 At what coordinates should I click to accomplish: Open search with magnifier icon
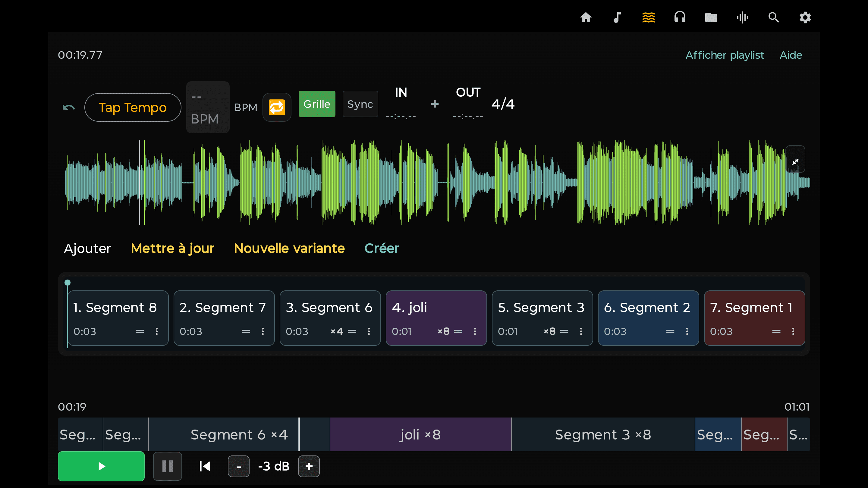774,17
